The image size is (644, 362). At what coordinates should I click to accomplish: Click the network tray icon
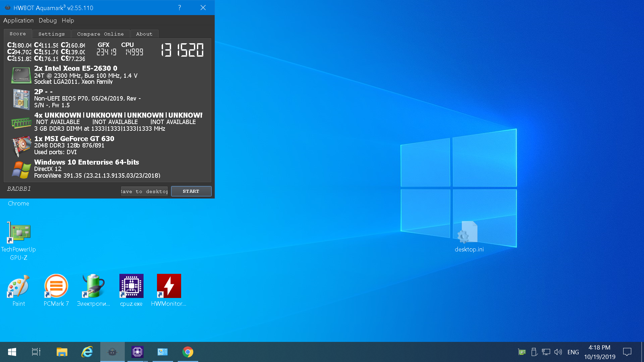point(546,352)
